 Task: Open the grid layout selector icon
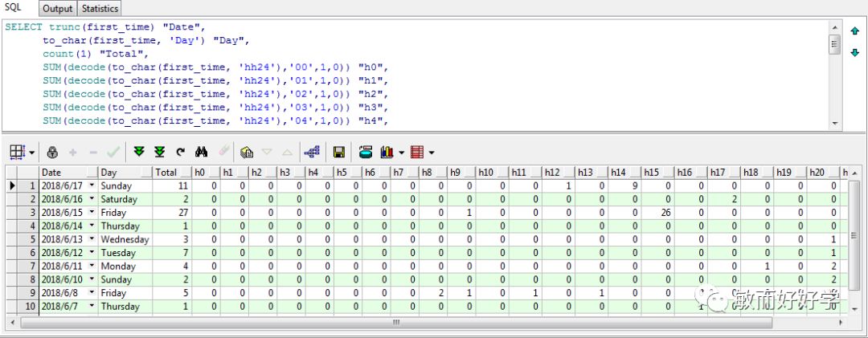click(18, 152)
